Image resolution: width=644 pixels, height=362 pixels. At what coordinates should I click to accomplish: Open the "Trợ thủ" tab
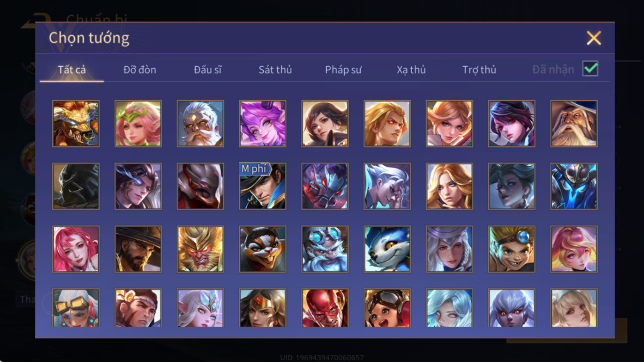[479, 70]
